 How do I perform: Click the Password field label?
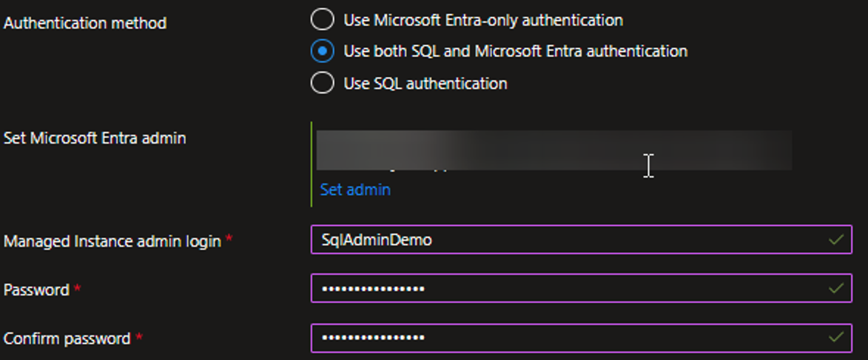[x=36, y=290]
